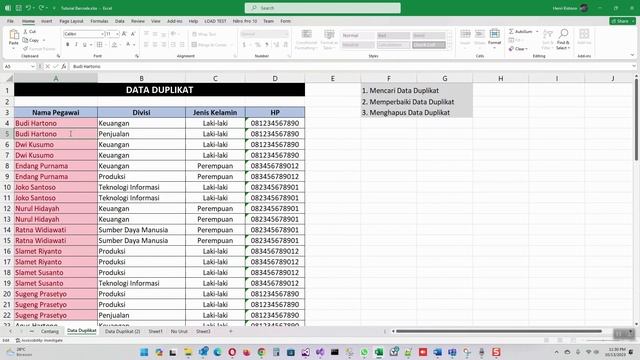The image size is (640, 360).
Task: Click the Find & Select magnifier icon
Action: (563, 33)
